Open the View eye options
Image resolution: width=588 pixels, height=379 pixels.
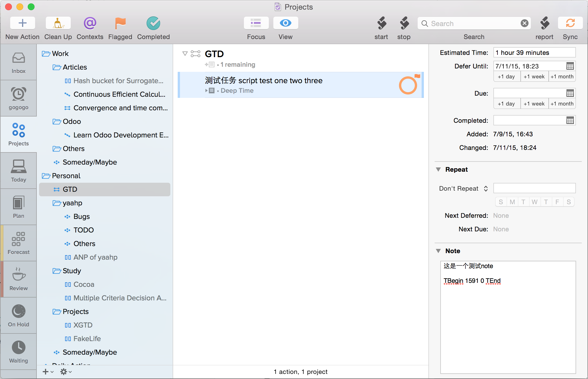tap(286, 23)
